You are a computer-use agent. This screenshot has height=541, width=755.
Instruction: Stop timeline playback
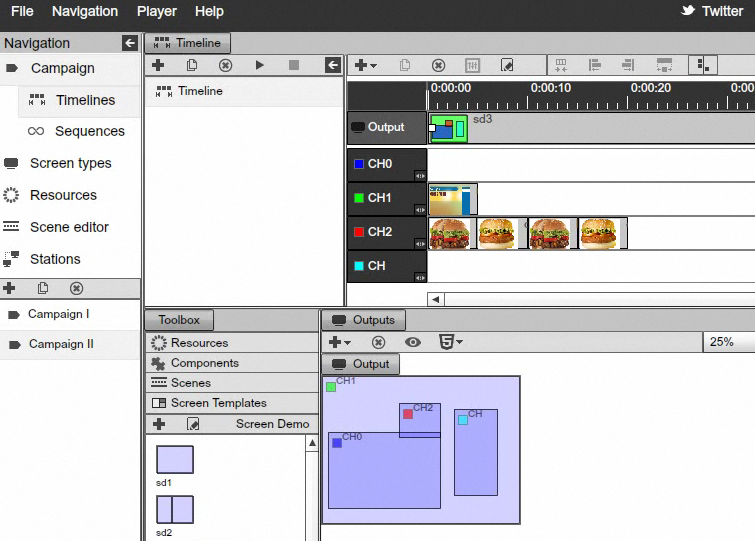click(293, 65)
